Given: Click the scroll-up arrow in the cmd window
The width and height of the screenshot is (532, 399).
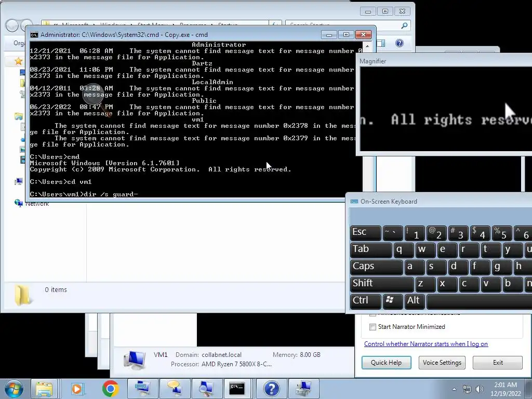Looking at the screenshot, I should tap(367, 46).
